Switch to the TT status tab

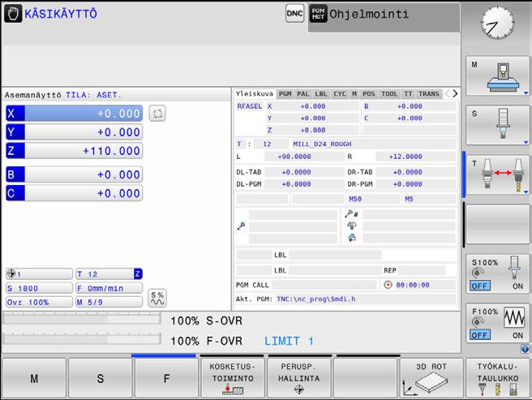tap(408, 94)
